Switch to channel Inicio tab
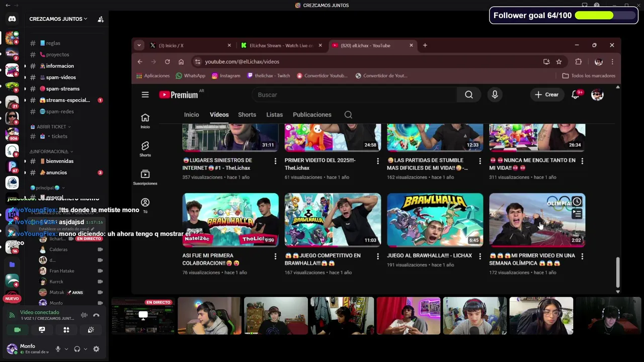The height and width of the screenshot is (362, 644). [191, 115]
